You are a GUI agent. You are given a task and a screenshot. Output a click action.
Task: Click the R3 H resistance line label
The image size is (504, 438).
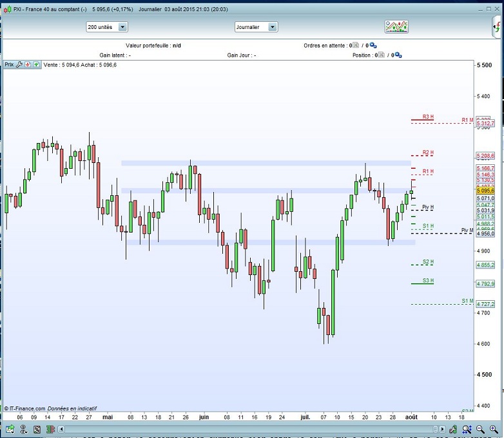[428, 117]
